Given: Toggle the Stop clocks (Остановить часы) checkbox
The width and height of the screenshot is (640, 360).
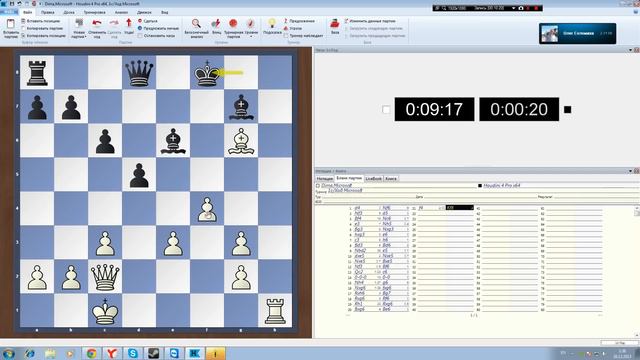Looking at the screenshot, I should coord(140,36).
